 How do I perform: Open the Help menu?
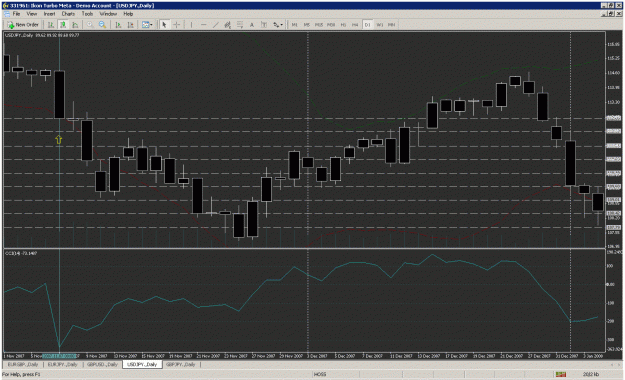coord(128,14)
